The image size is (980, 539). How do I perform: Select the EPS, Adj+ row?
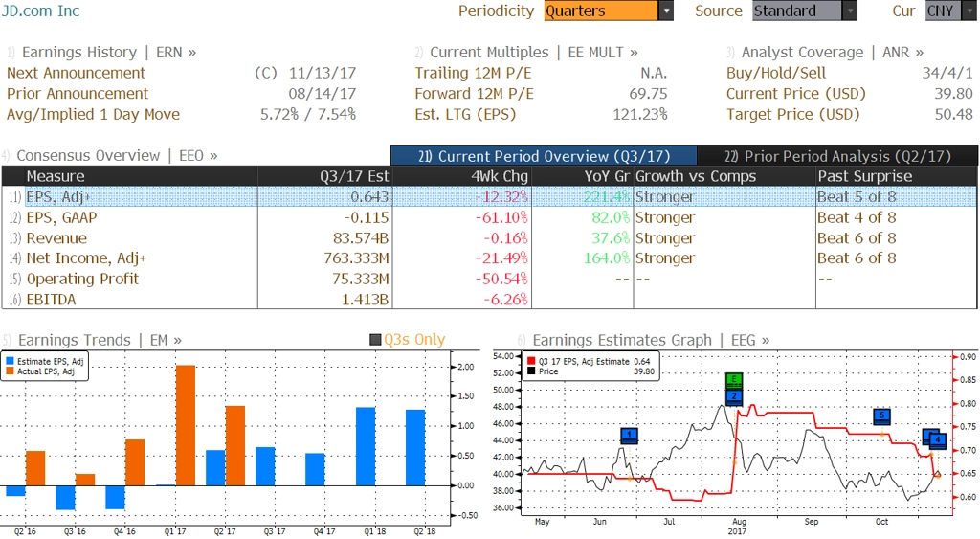coord(489,197)
